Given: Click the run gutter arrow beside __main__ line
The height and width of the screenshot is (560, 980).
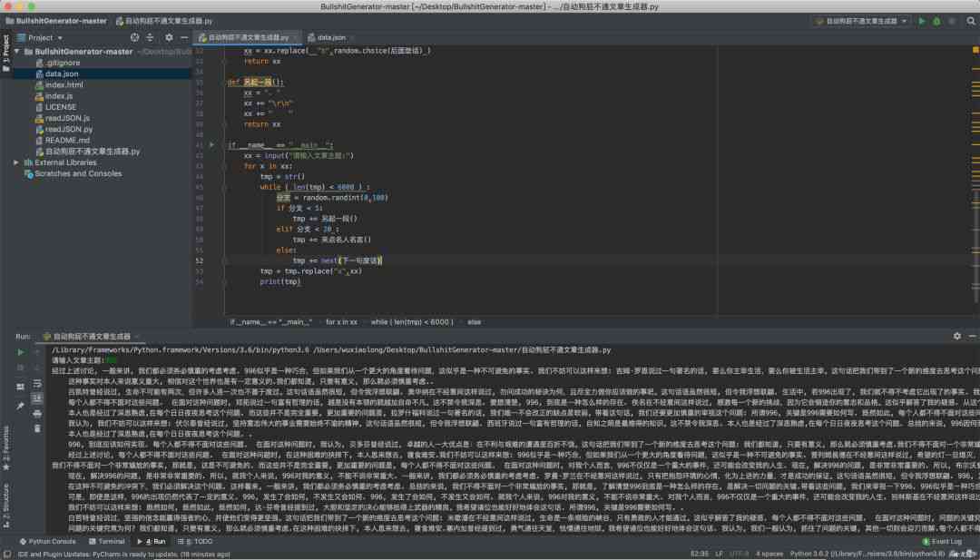Looking at the screenshot, I should point(211,145).
